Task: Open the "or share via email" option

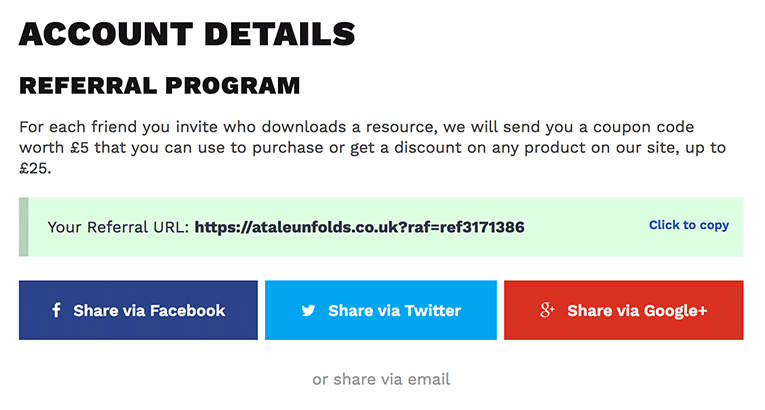Action: [381, 379]
